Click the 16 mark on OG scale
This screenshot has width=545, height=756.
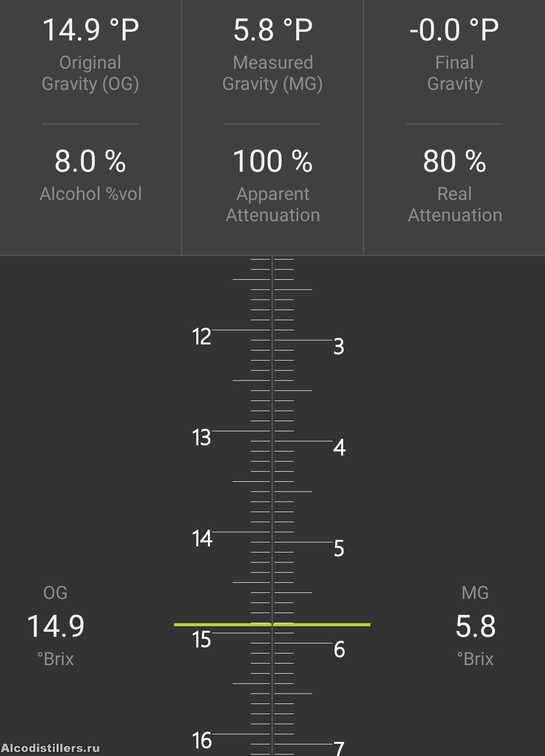[x=201, y=740]
